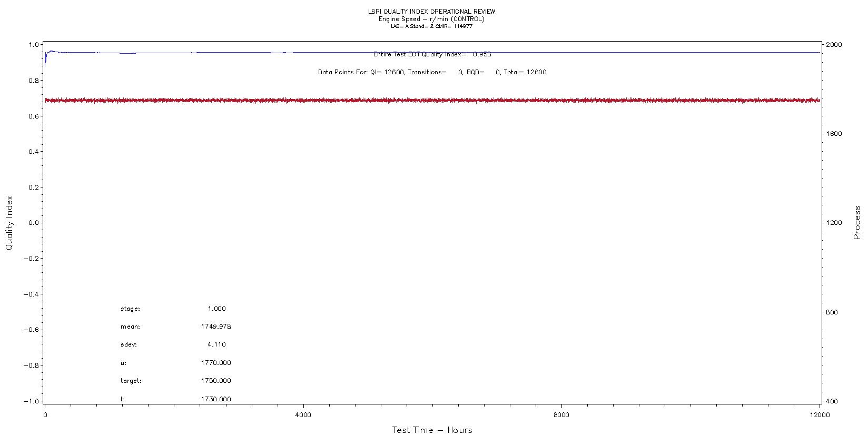Click the sdev value 4.110
The height and width of the screenshot is (445, 868).
[x=216, y=344]
